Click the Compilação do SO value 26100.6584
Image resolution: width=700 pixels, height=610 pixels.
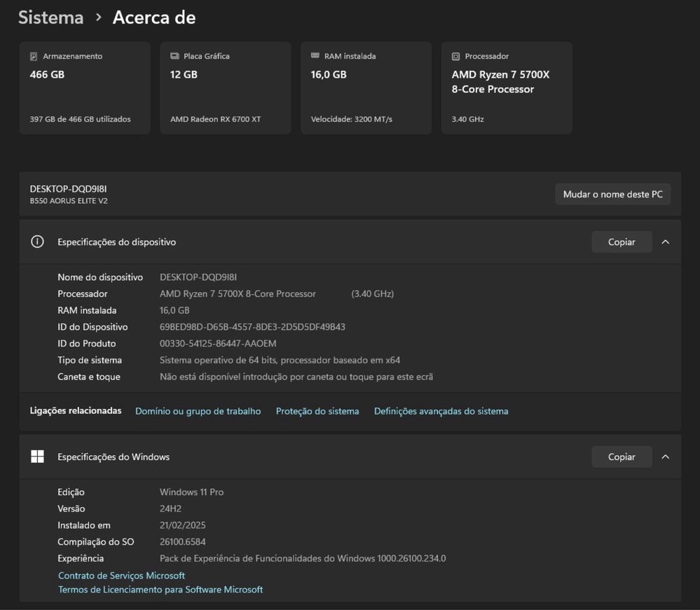click(183, 542)
